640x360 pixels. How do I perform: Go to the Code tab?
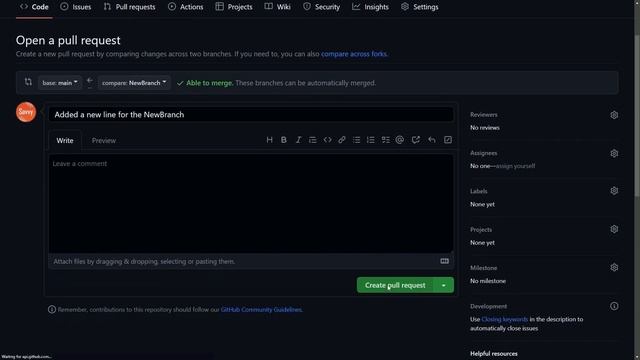pos(34,7)
